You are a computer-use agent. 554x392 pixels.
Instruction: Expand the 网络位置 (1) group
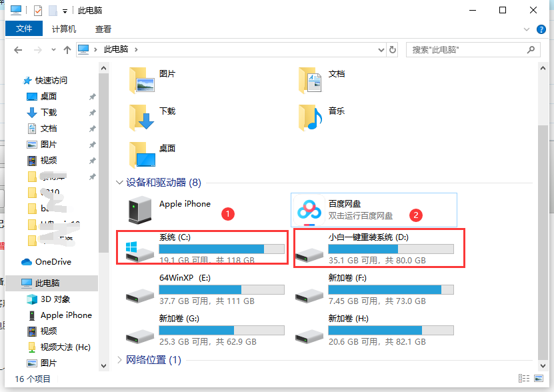tap(119, 360)
